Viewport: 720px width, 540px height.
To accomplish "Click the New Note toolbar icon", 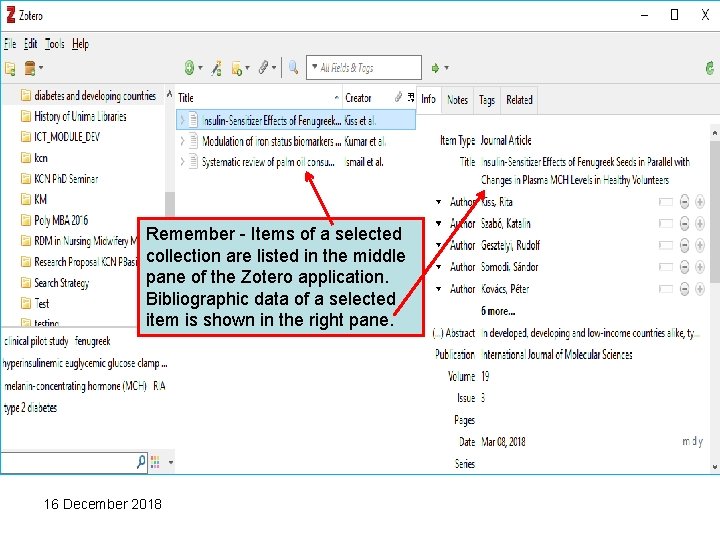I will tap(237, 68).
